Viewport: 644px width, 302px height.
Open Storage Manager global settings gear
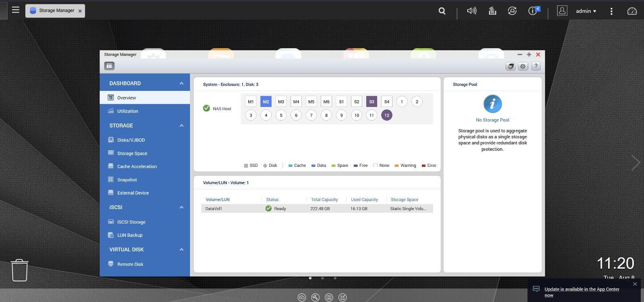(523, 66)
